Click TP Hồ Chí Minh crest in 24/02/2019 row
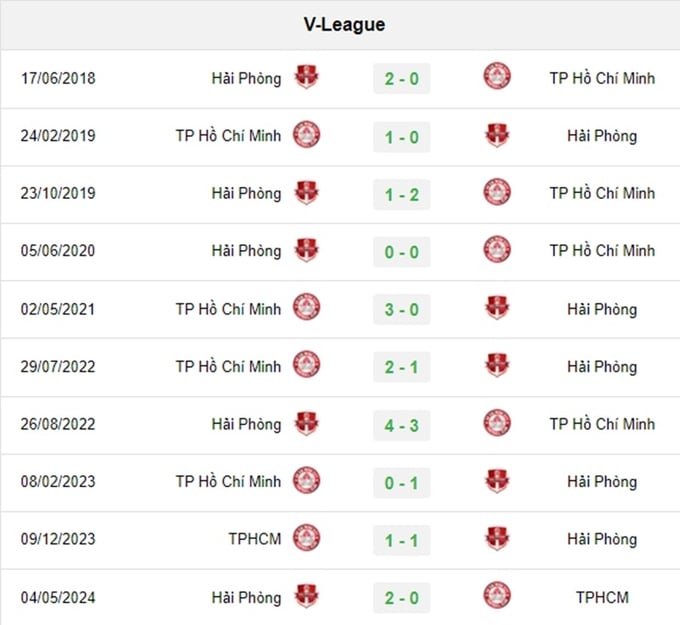 pyautogui.click(x=306, y=134)
